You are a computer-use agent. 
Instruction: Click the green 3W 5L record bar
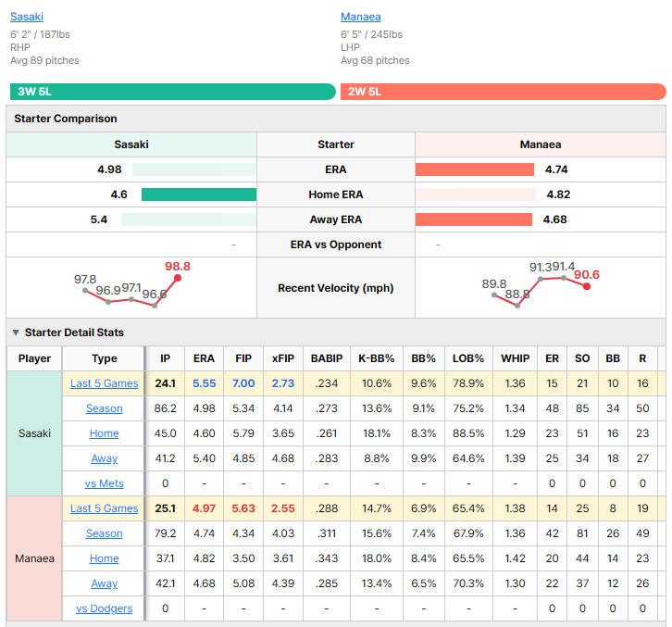(x=173, y=92)
